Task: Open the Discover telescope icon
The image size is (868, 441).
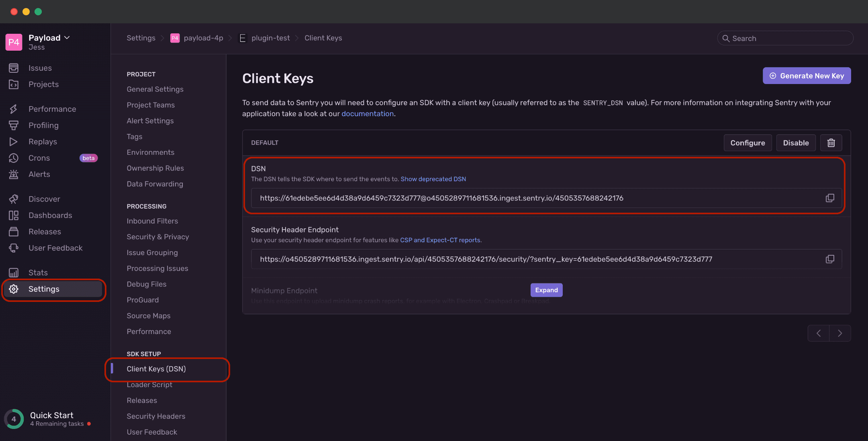Action: pyautogui.click(x=14, y=199)
